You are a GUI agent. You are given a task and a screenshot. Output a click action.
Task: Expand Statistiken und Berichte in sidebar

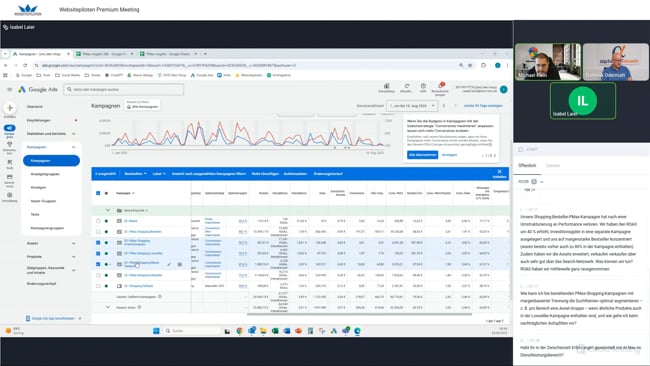(x=74, y=134)
